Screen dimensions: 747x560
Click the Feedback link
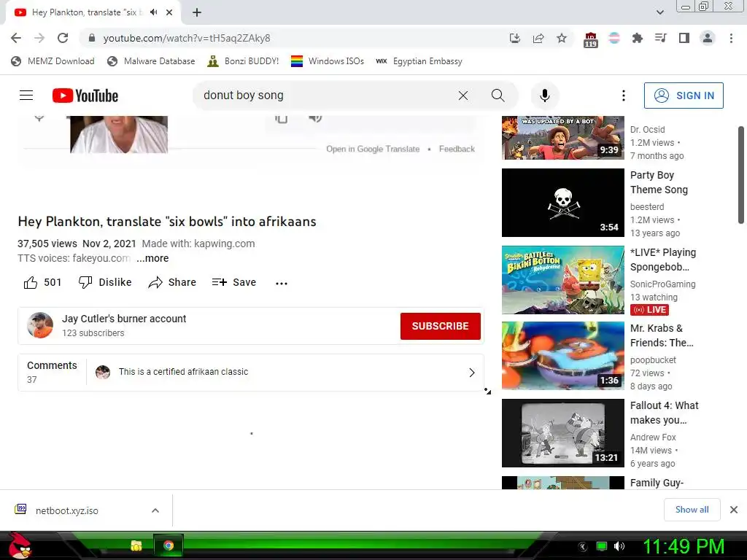[x=457, y=149]
